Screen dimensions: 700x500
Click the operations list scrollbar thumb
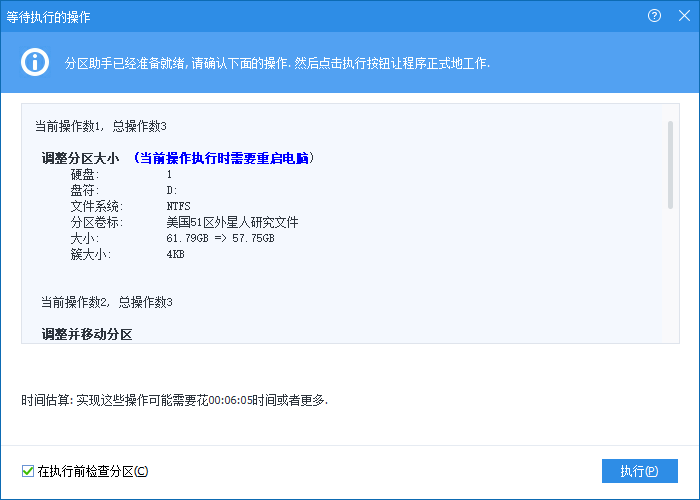670,165
